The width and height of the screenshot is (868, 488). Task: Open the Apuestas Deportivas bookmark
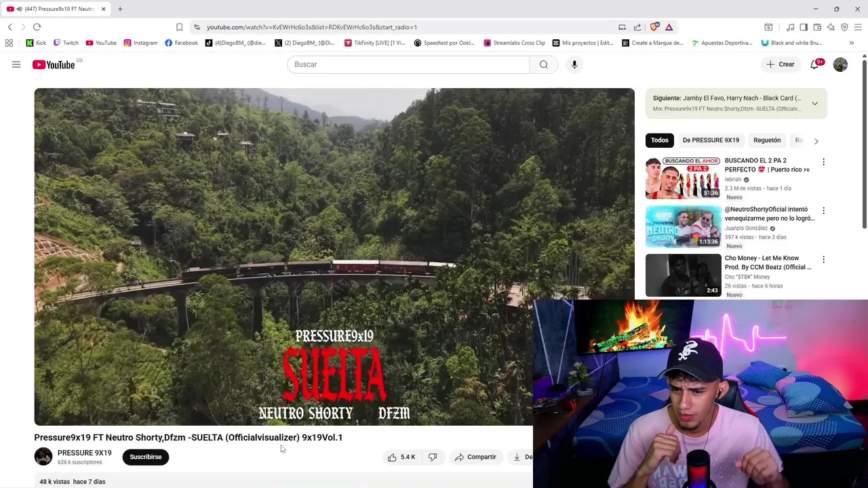click(x=722, y=43)
